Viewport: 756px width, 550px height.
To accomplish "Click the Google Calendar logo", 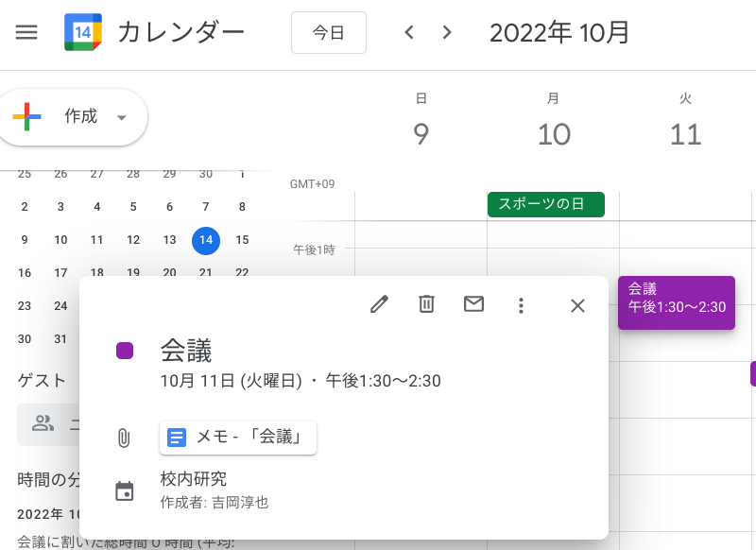I will click(x=83, y=32).
